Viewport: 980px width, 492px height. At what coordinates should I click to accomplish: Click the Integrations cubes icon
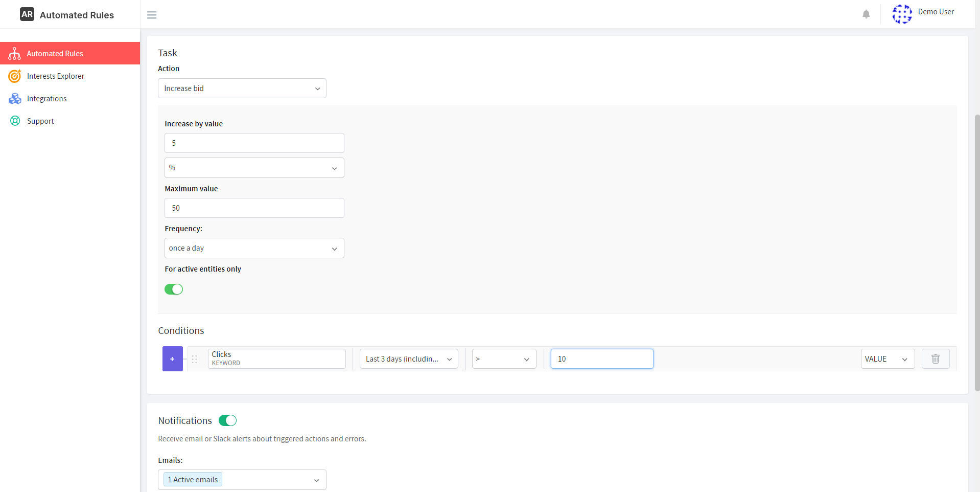coord(15,99)
